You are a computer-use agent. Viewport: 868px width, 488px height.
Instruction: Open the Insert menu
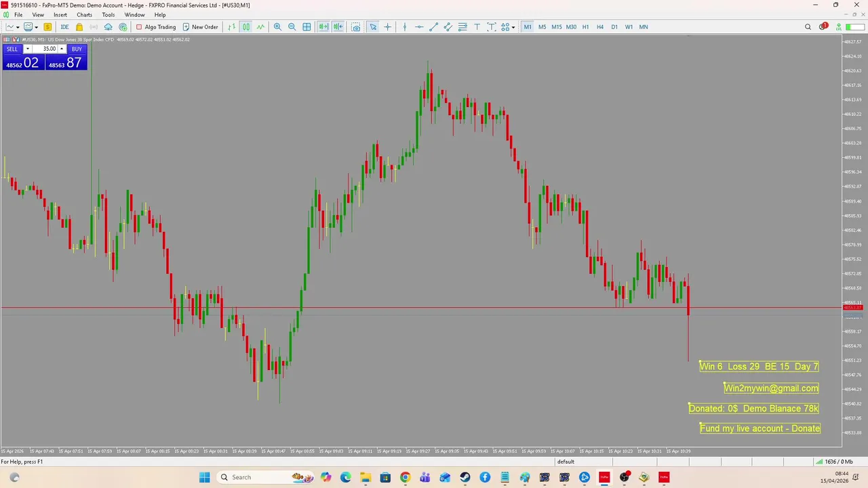point(60,15)
